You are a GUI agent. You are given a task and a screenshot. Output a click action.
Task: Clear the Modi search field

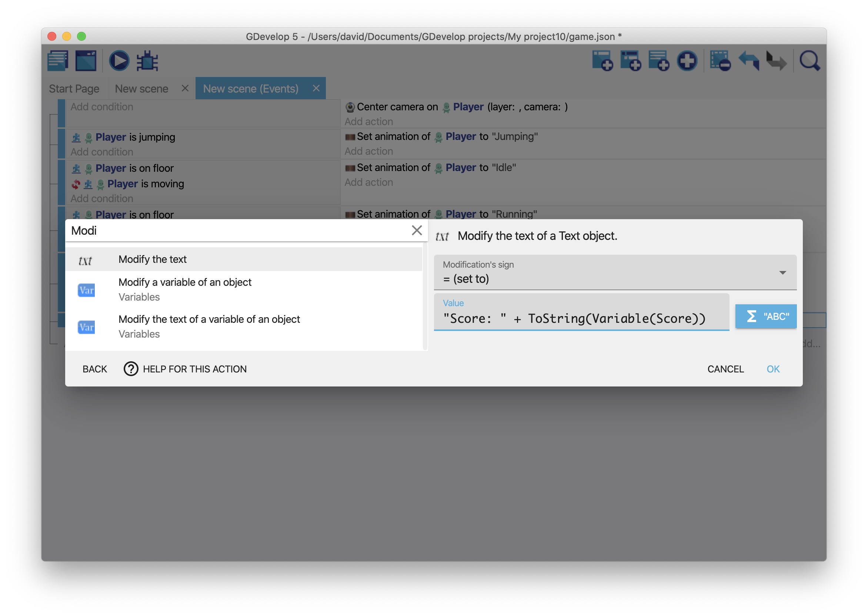point(417,230)
